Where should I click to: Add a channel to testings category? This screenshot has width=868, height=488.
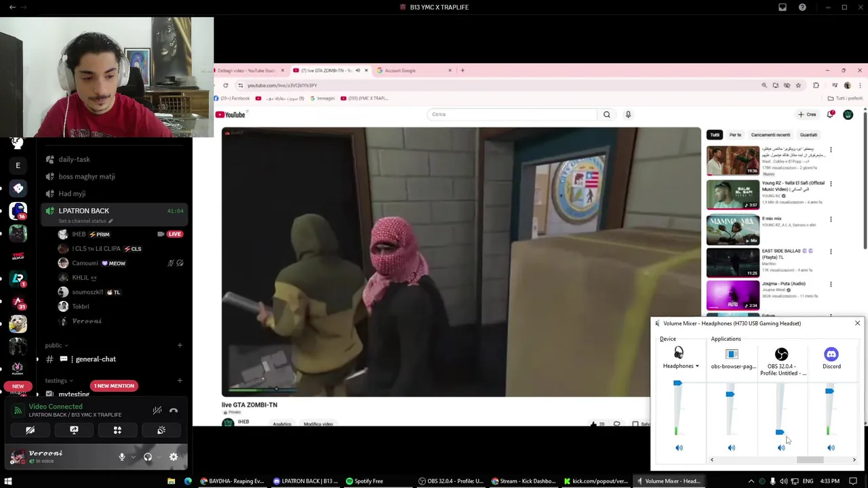point(180,380)
